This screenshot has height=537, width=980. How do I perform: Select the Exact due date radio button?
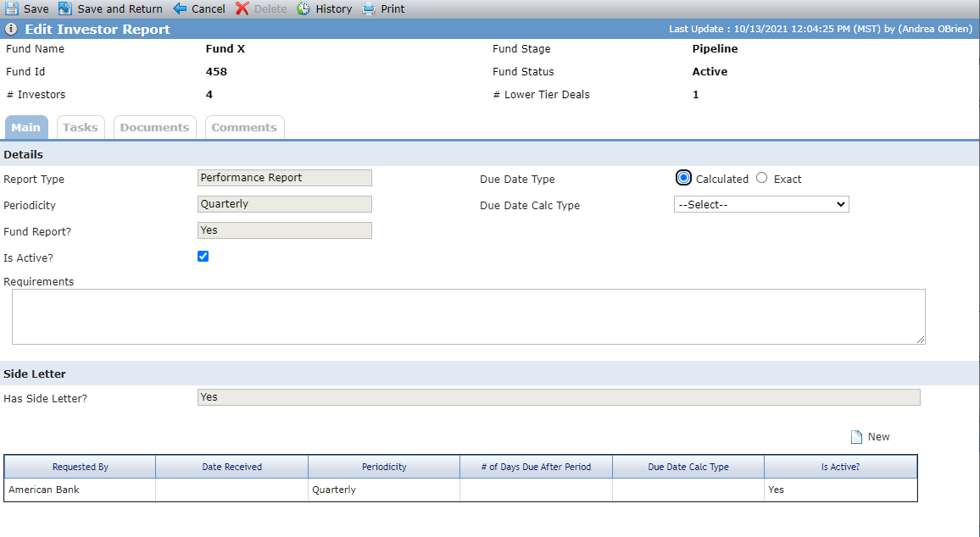[x=761, y=178]
